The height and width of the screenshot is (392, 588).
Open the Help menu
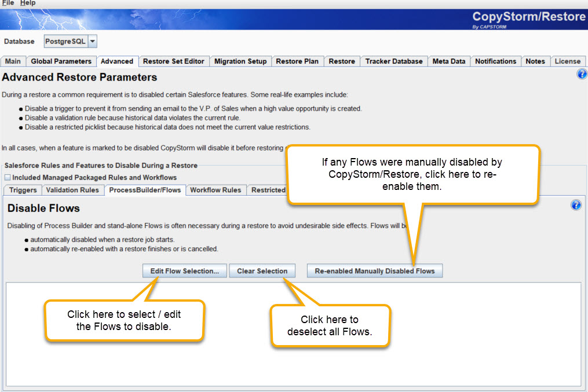coord(28,3)
